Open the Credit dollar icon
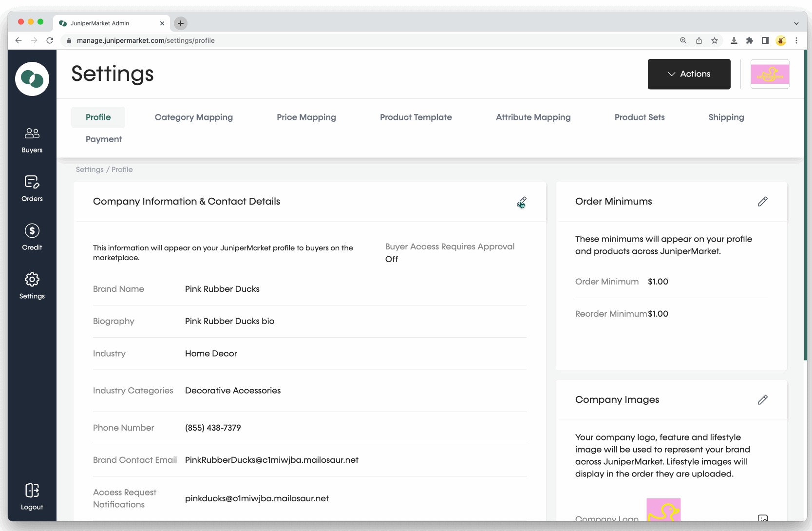 (x=32, y=230)
